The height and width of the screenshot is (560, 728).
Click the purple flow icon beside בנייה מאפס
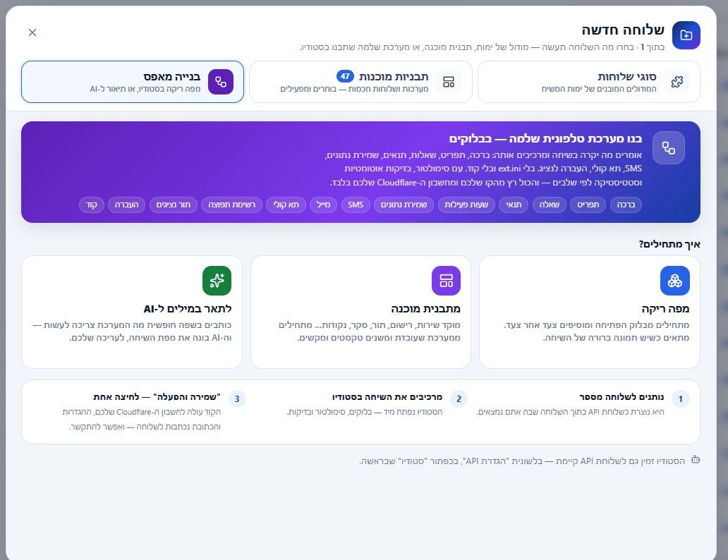coord(221,82)
